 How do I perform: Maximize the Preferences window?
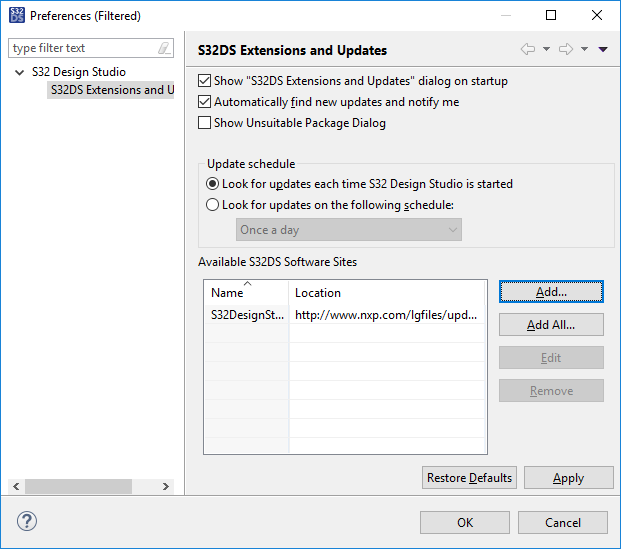pos(551,15)
